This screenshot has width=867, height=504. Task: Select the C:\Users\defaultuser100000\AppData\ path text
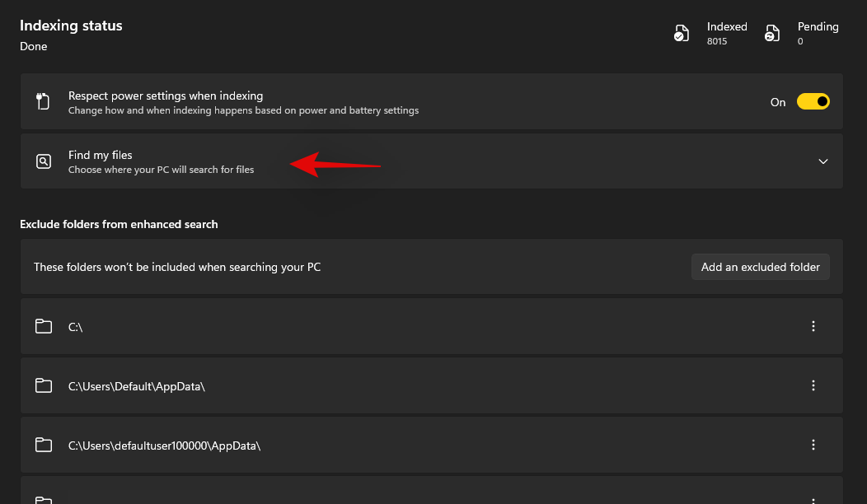click(164, 446)
